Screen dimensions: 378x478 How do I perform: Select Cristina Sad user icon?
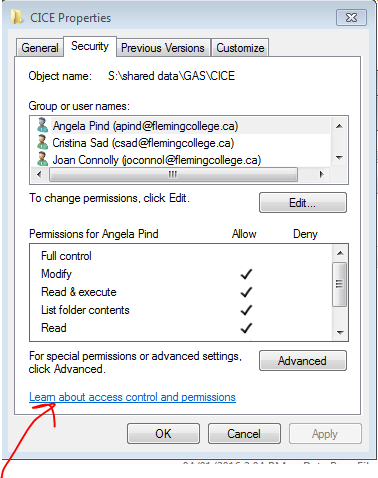point(42,142)
